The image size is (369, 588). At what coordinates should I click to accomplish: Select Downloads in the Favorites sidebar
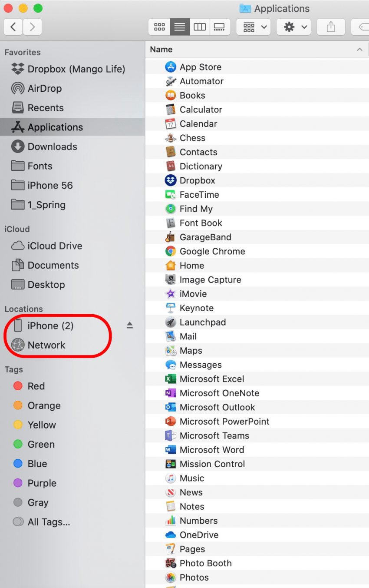(52, 146)
